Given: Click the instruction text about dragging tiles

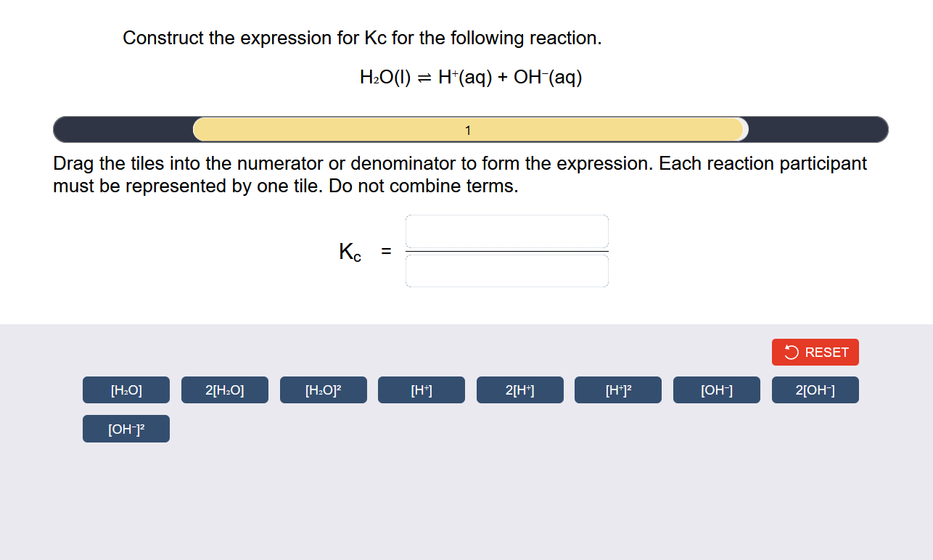Looking at the screenshot, I should coord(459,174).
